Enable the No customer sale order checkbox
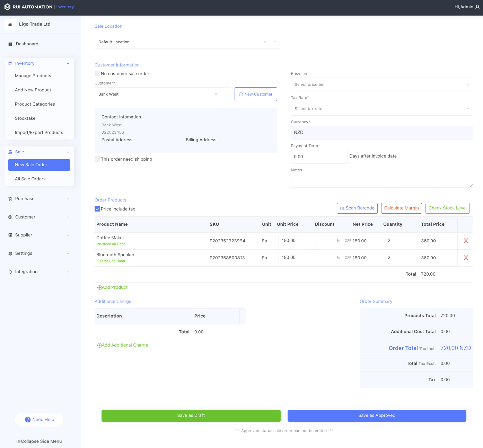Viewport: 483px width, 448px height. [97, 73]
